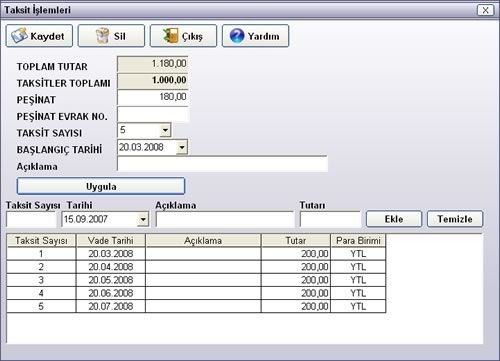The height and width of the screenshot is (361, 500).
Task: Click the Kaydet button's disk icon
Action: (x=19, y=35)
